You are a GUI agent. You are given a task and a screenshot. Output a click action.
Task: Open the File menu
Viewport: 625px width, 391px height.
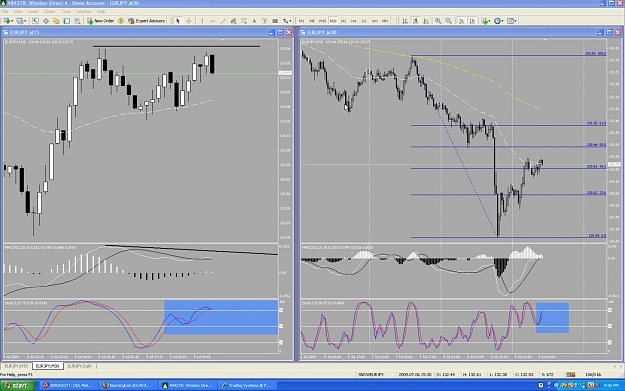[5, 12]
